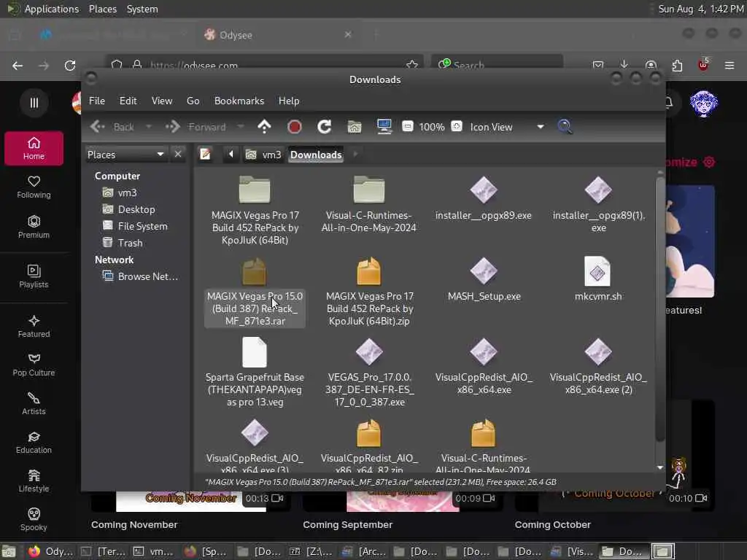The height and width of the screenshot is (560, 747).
Task: Select Visual-C-Runtimes-All-in-One-May-2024 folder
Action: coord(368,204)
